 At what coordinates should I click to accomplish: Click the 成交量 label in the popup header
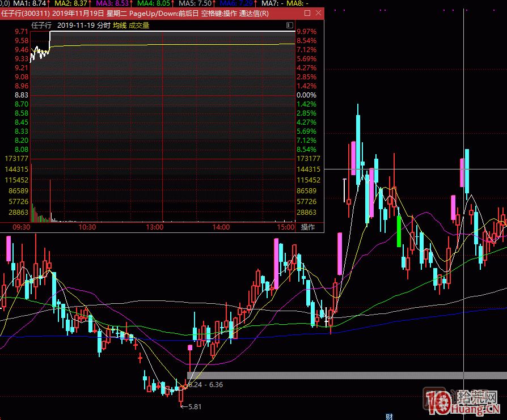(x=139, y=26)
